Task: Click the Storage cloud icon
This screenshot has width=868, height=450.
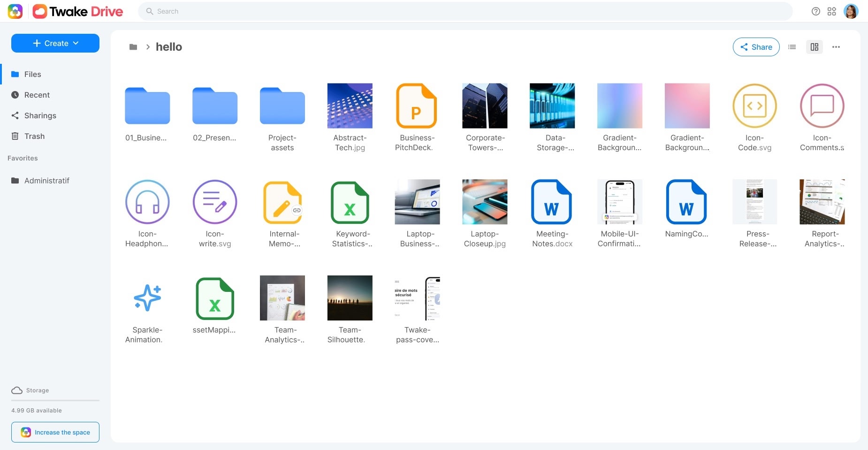Action: [x=17, y=390]
